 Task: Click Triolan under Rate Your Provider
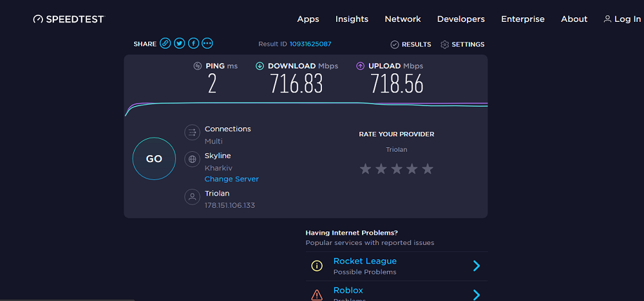396,150
